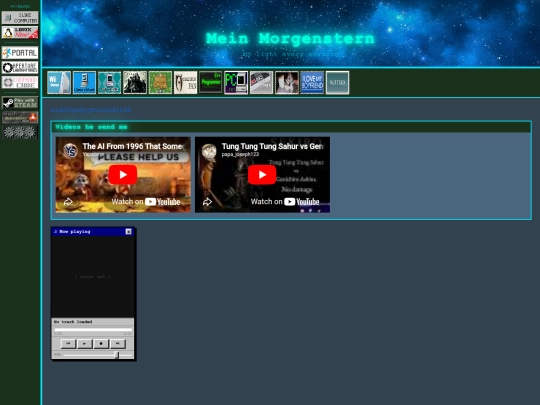Click the music player seek bar
Screen dimensions: 540x405
click(x=93, y=330)
